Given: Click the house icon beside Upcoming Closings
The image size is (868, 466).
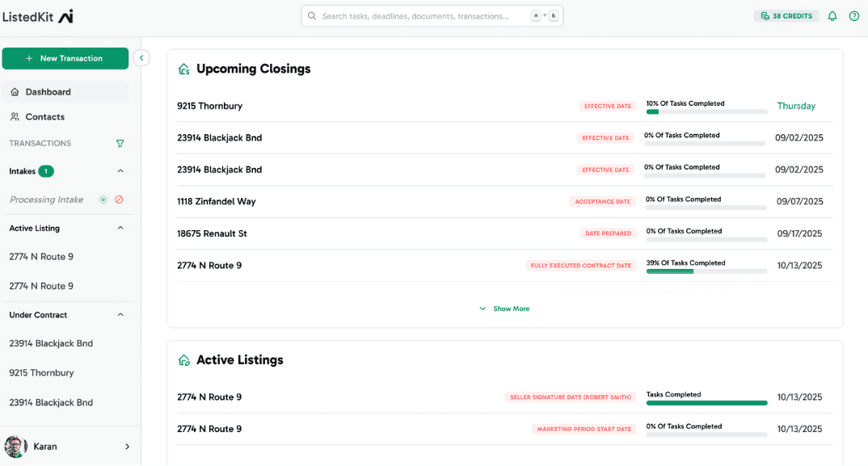Looking at the screenshot, I should coord(183,69).
